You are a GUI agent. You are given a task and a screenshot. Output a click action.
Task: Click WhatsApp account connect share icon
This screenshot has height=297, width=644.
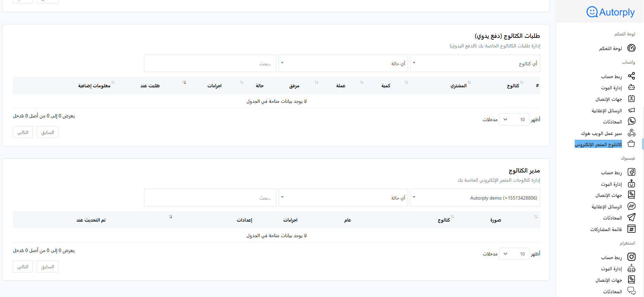631,76
